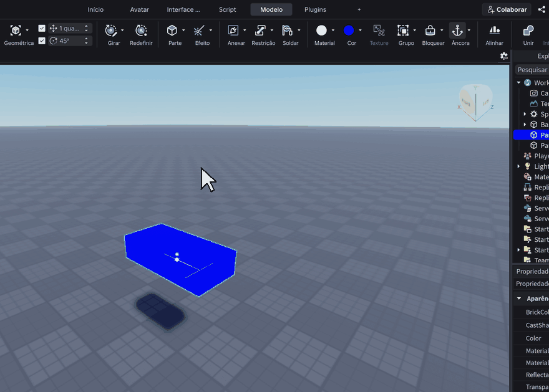Click the Redefinir pivot icon
The width and height of the screenshot is (549, 392).
tap(141, 31)
